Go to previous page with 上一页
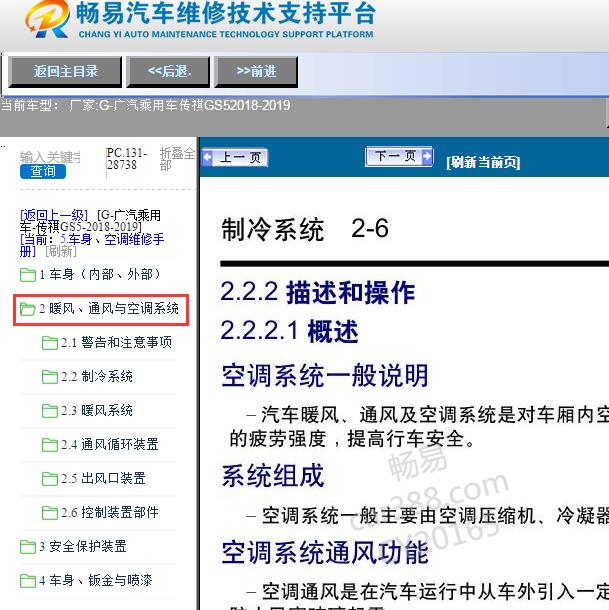 (235, 158)
